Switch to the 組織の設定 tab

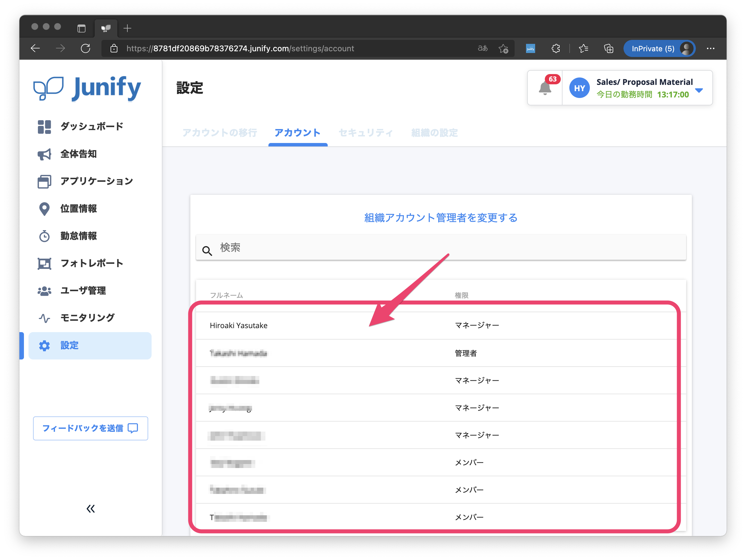tap(434, 133)
